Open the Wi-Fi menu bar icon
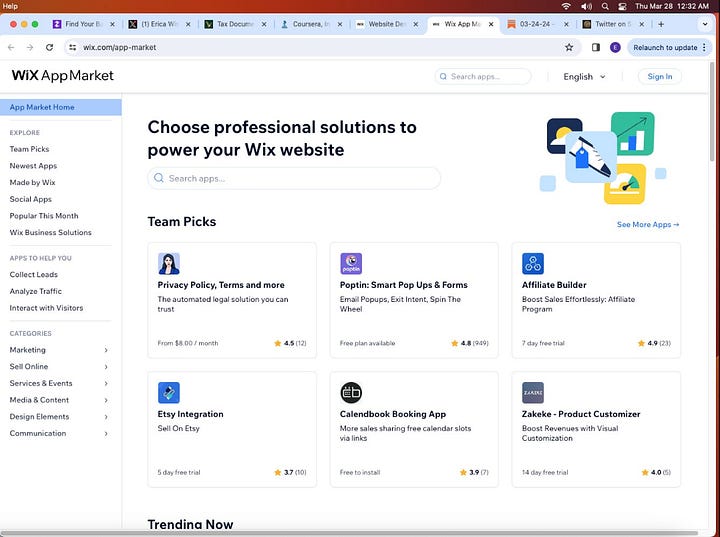 click(566, 6)
